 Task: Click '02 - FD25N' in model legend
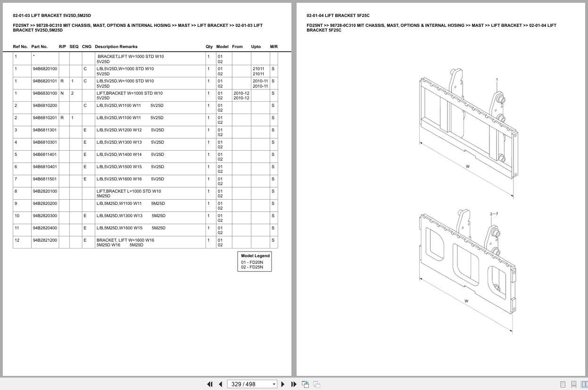coord(252,267)
